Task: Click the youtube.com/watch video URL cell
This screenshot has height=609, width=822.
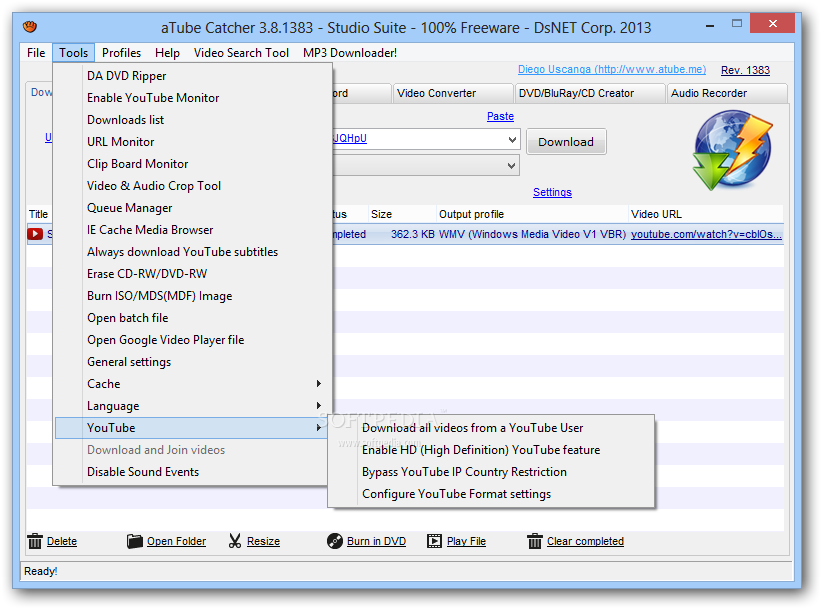Action: [x=706, y=234]
